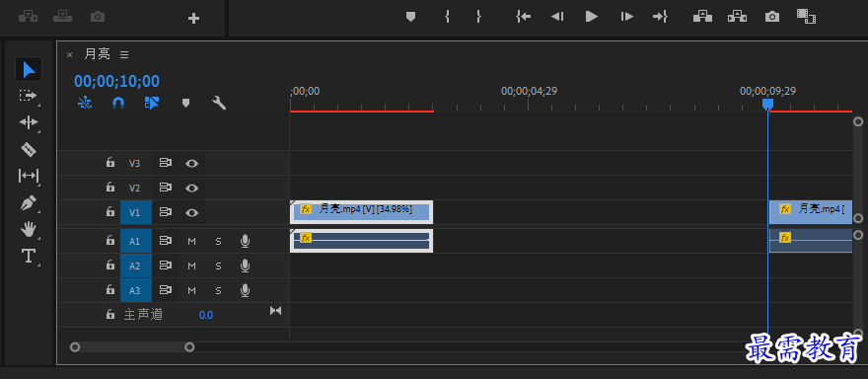Enable voice-over record on A3

[x=245, y=290]
